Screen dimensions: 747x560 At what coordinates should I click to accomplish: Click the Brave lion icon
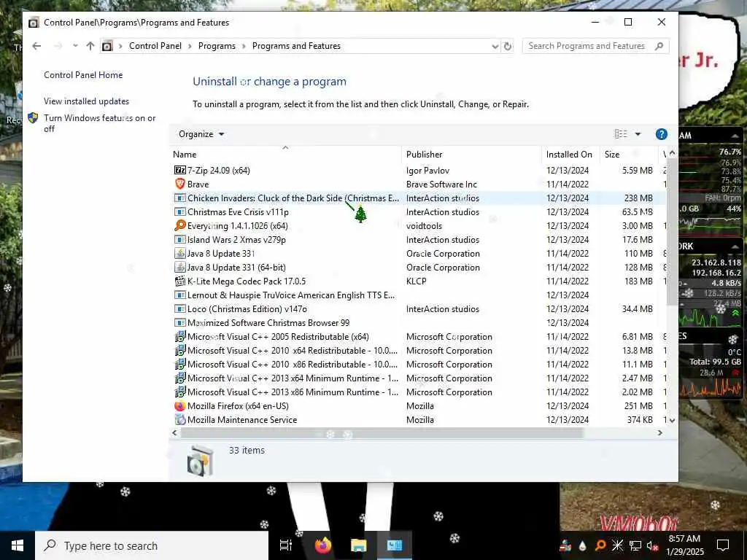(x=179, y=184)
